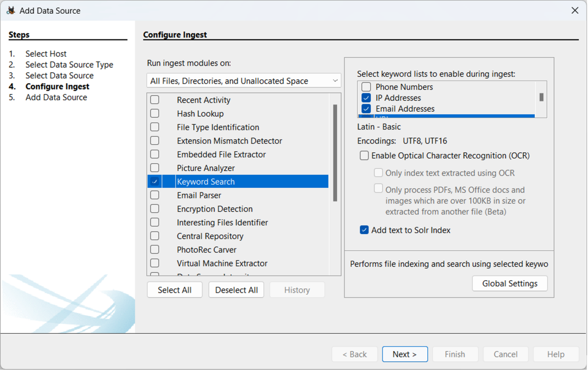Enable the Encryption Detection module
Screen dimensions: 588x370
pos(155,209)
